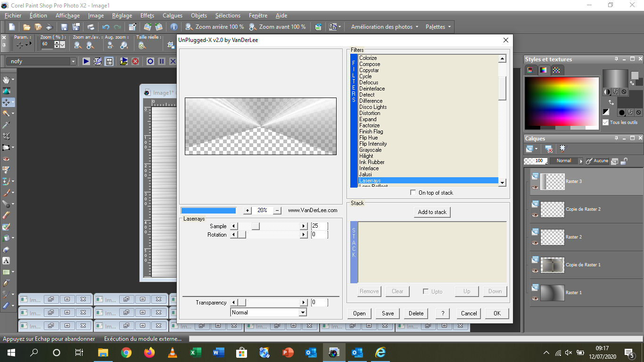
Task: Open the Fenêtre menu
Action: coord(258,16)
